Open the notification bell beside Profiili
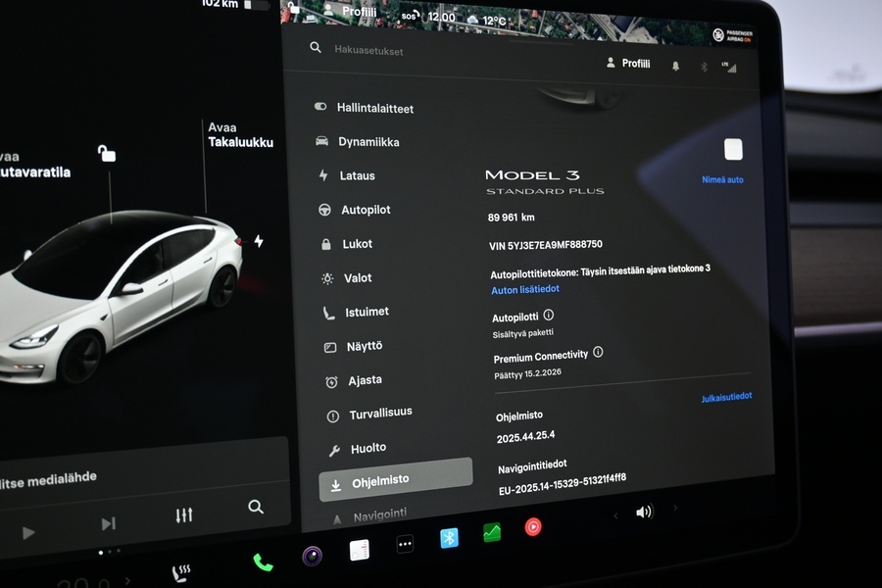Viewport: 882px width, 588px height. [673, 63]
